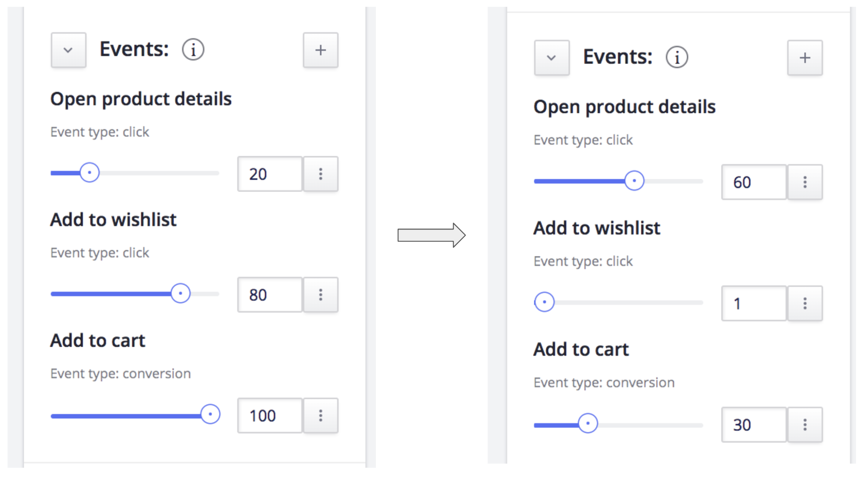Add a new event in left panel
868x482 pixels.
tap(321, 50)
